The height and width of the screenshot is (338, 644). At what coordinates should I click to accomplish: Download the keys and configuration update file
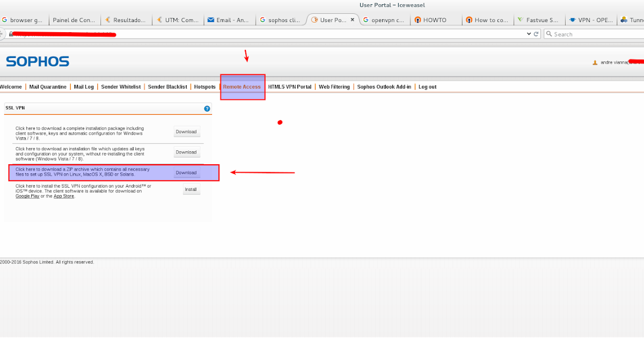(186, 152)
